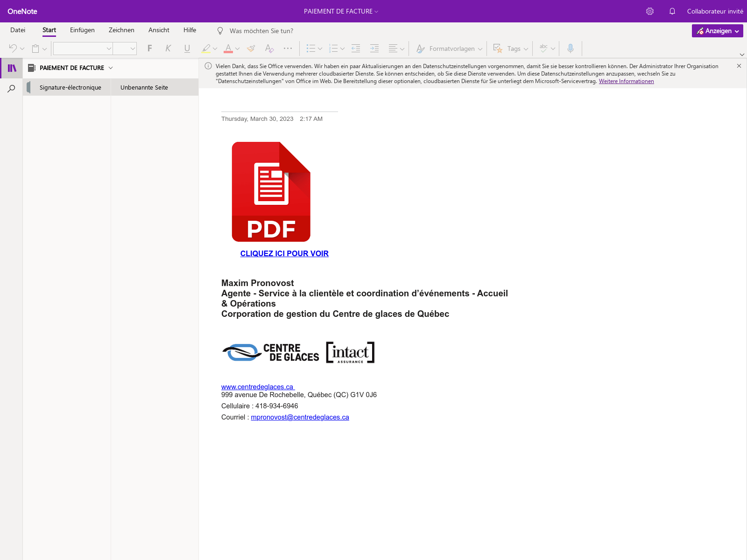Open the Paste options dropdown arrow
Screen dimensions: 747x560
coord(44,49)
